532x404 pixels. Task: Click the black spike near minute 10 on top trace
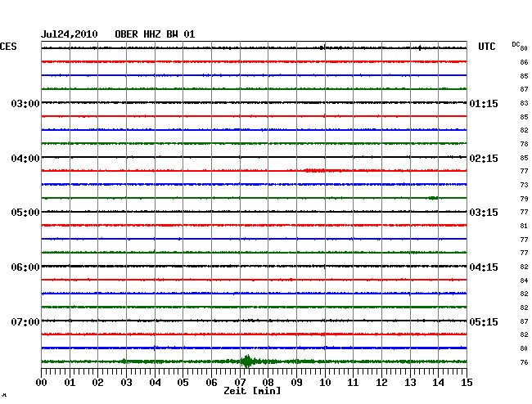(322, 47)
